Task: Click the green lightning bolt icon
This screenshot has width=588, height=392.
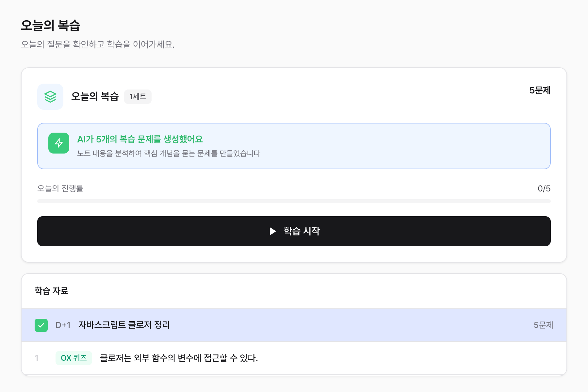Action: coord(59,143)
